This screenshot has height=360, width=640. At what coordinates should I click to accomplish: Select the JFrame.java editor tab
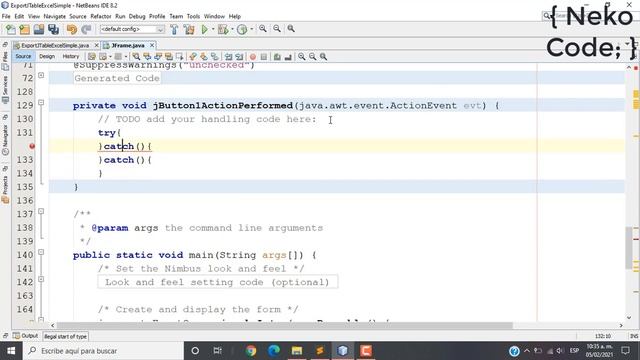point(128,45)
